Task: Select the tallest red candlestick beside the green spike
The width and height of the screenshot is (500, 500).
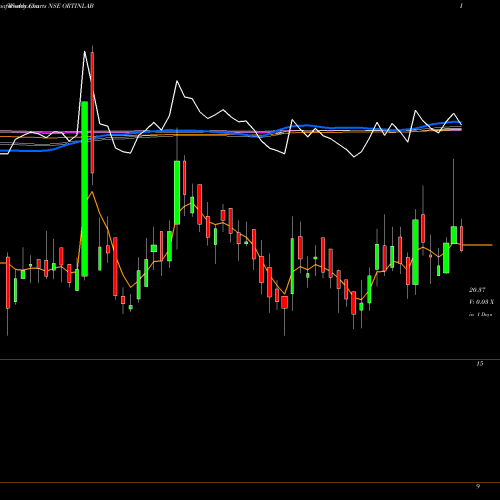Action: click(92, 112)
